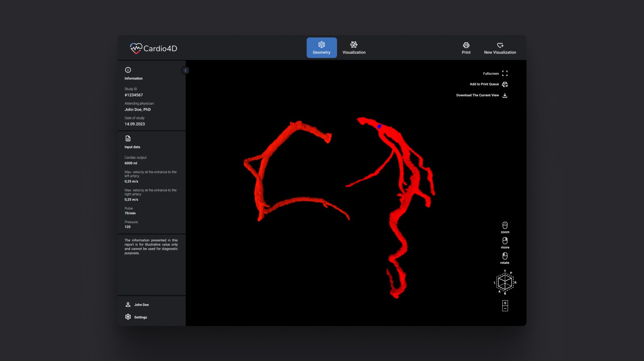Select the move mouse control icon
Viewport: 644px width, 361px height.
pyautogui.click(x=505, y=241)
